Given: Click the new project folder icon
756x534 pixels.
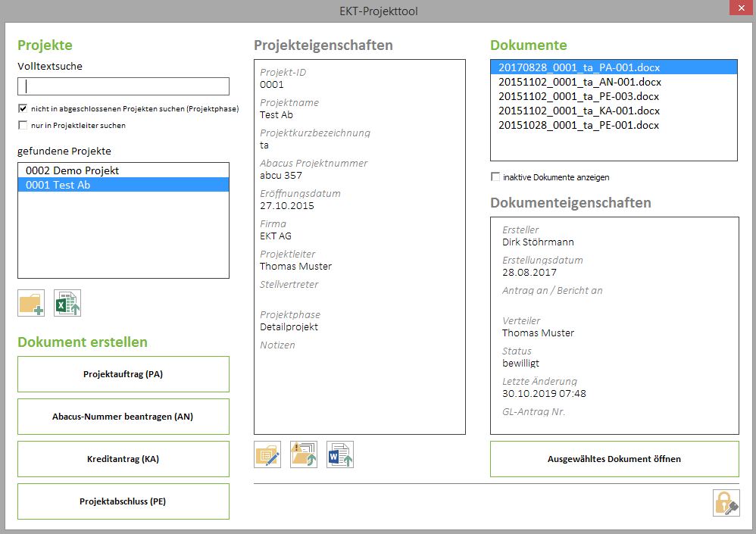Looking at the screenshot, I should click(31, 303).
